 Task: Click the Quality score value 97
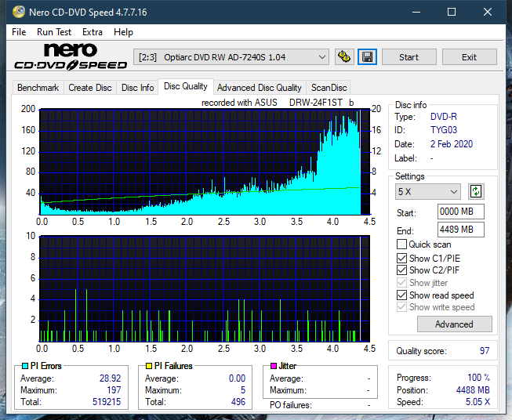point(485,351)
